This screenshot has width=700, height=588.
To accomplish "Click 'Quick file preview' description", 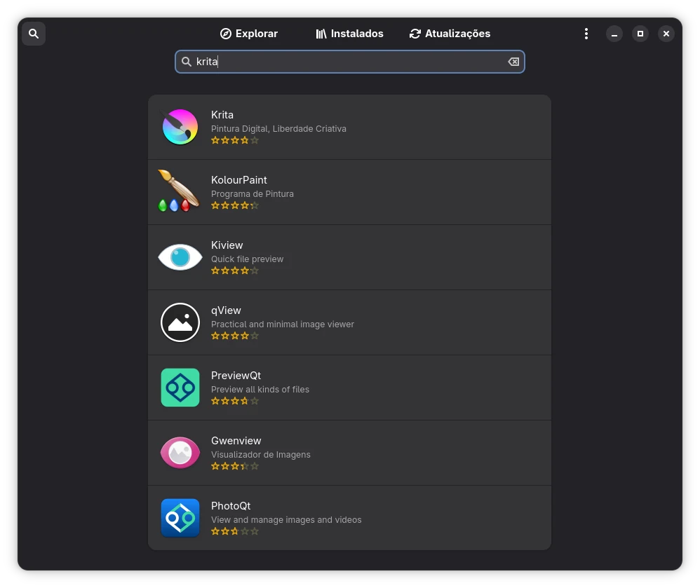I will pyautogui.click(x=247, y=259).
